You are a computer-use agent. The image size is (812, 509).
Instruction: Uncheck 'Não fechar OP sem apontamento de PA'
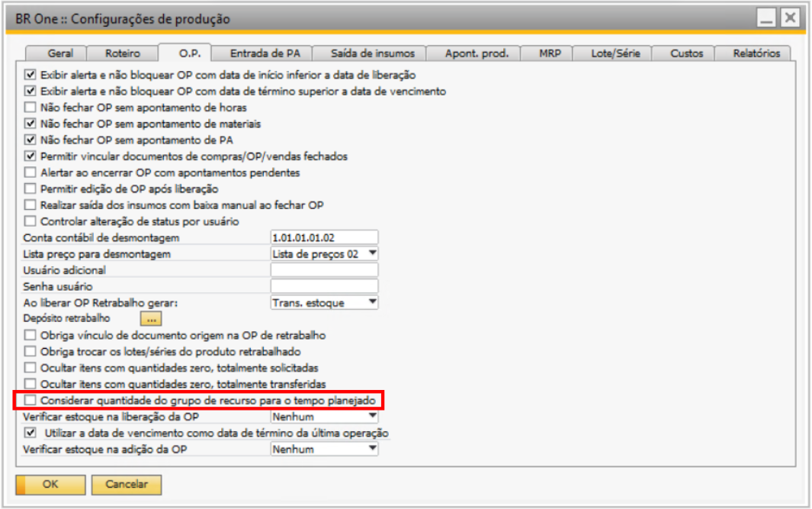(30, 140)
